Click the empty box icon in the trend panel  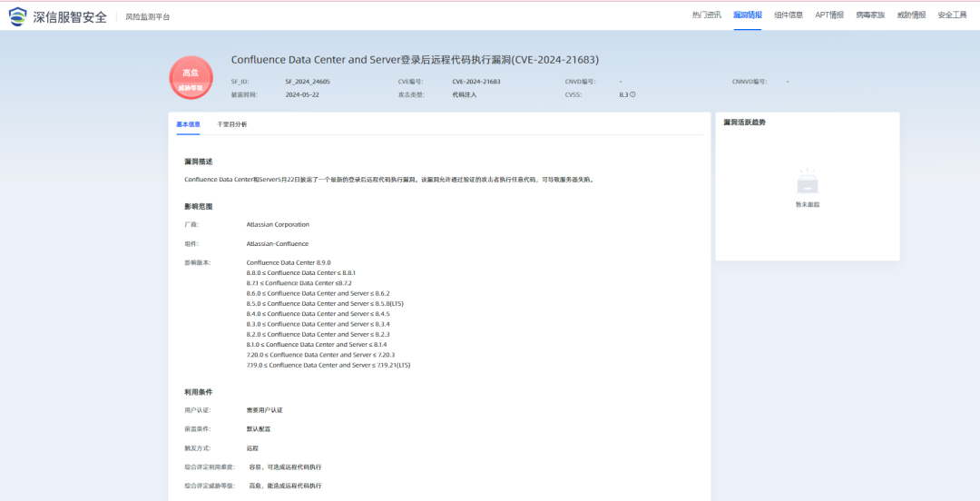[x=808, y=182]
